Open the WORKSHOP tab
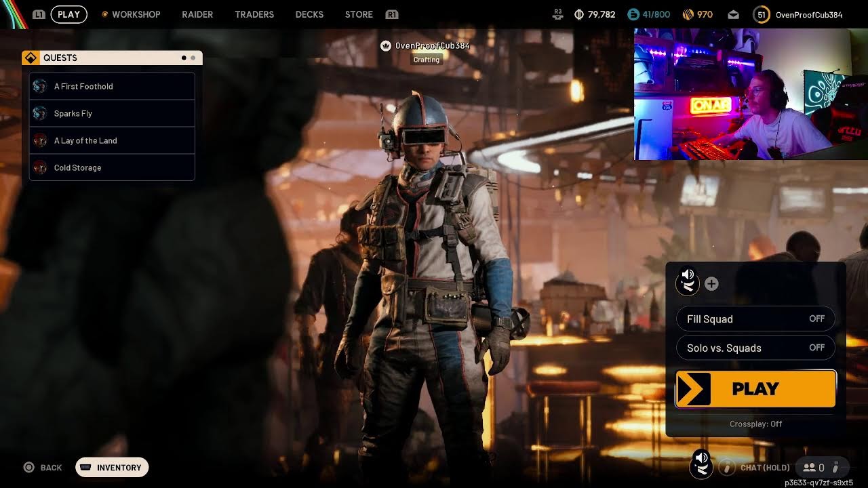Screen dimensions: 868x488 coord(136,14)
